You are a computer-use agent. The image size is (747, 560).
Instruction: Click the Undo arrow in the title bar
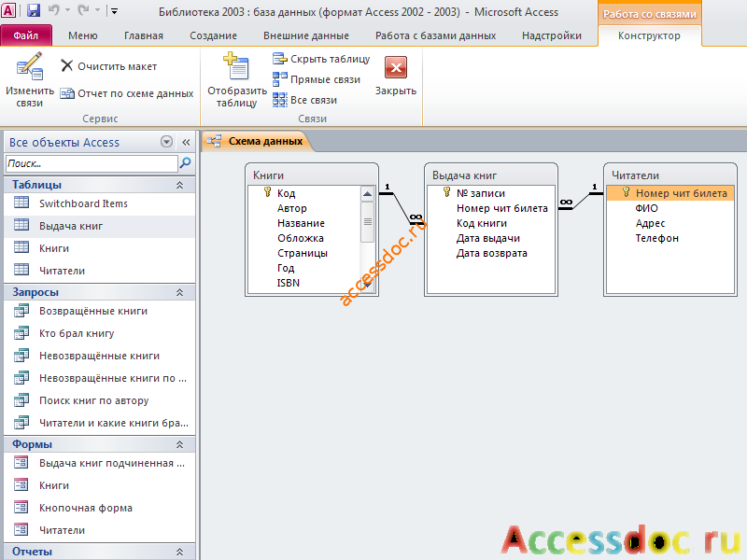click(x=53, y=10)
